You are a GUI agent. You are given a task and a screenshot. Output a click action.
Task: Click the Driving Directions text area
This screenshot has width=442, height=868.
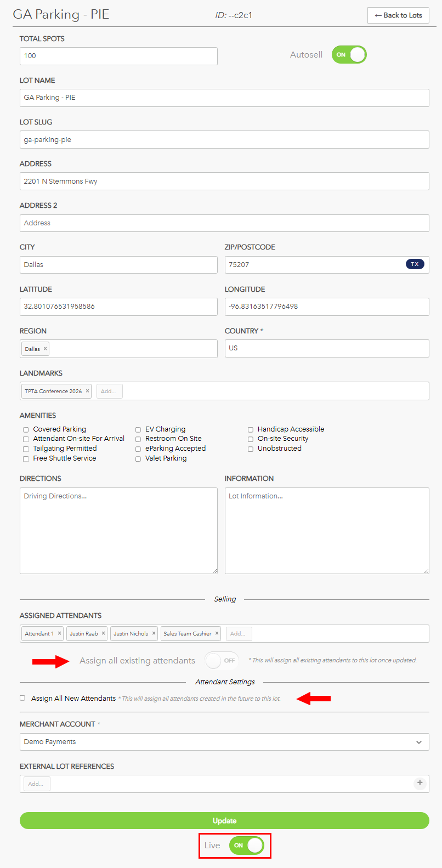click(x=118, y=531)
